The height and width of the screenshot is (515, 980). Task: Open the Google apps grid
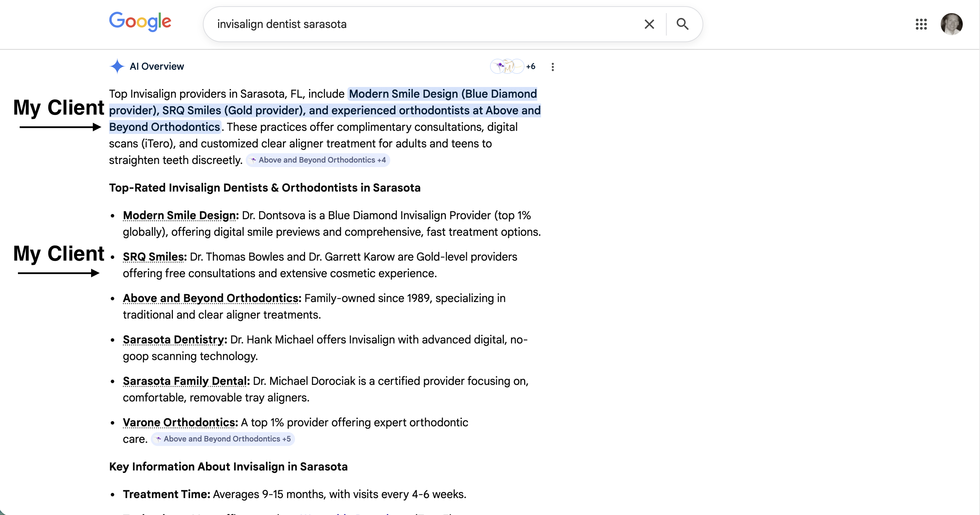click(x=921, y=25)
